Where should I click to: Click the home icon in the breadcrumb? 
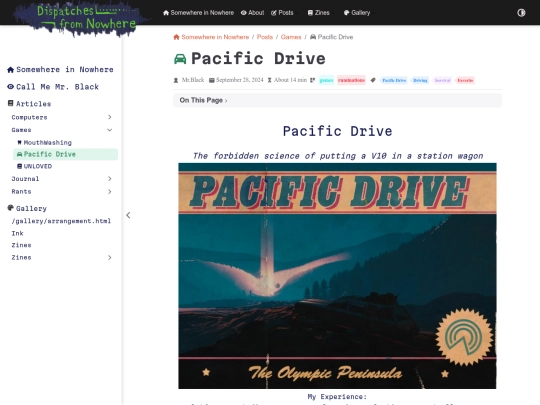[176, 37]
